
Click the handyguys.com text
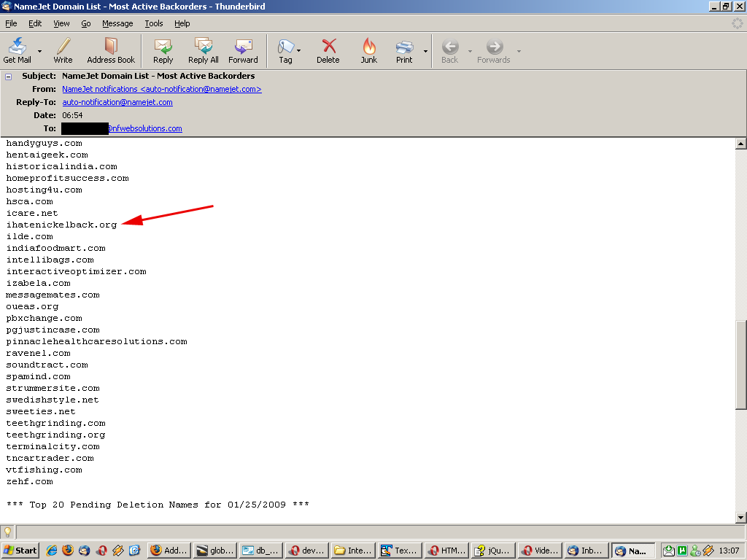pyautogui.click(x=44, y=144)
